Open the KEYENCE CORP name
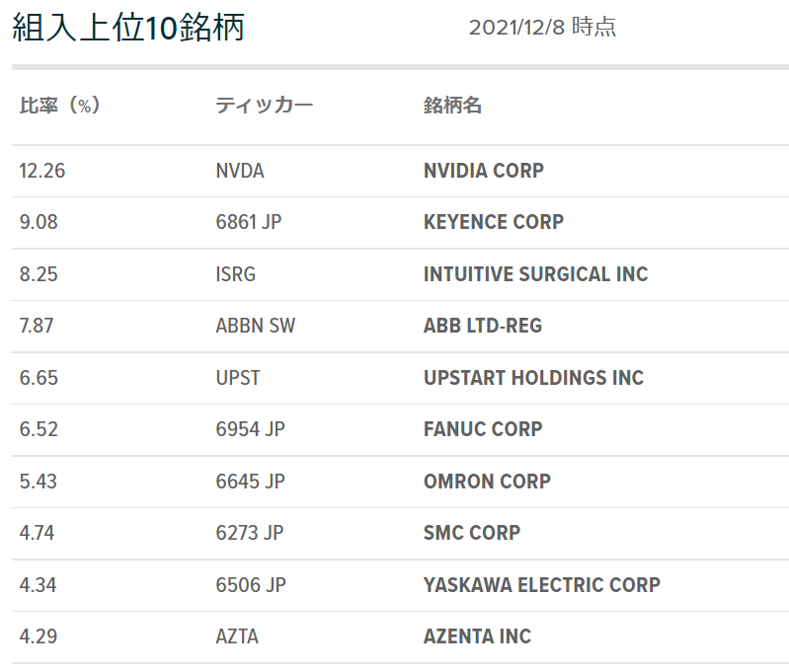789x672 pixels. pos(494,222)
